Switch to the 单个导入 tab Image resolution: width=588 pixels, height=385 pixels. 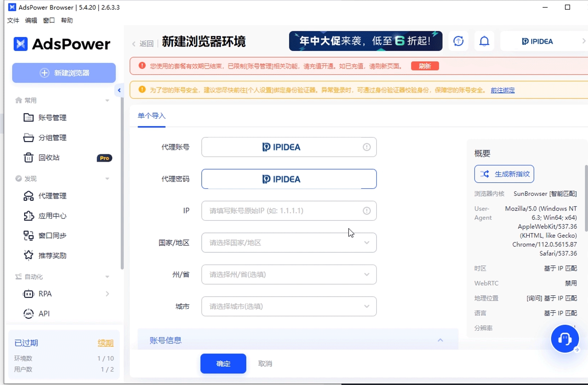point(151,116)
